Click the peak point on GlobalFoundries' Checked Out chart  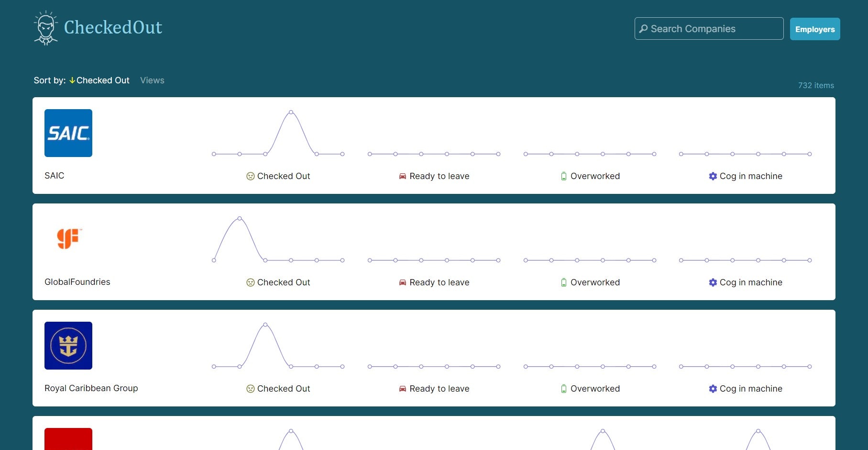[240, 218]
